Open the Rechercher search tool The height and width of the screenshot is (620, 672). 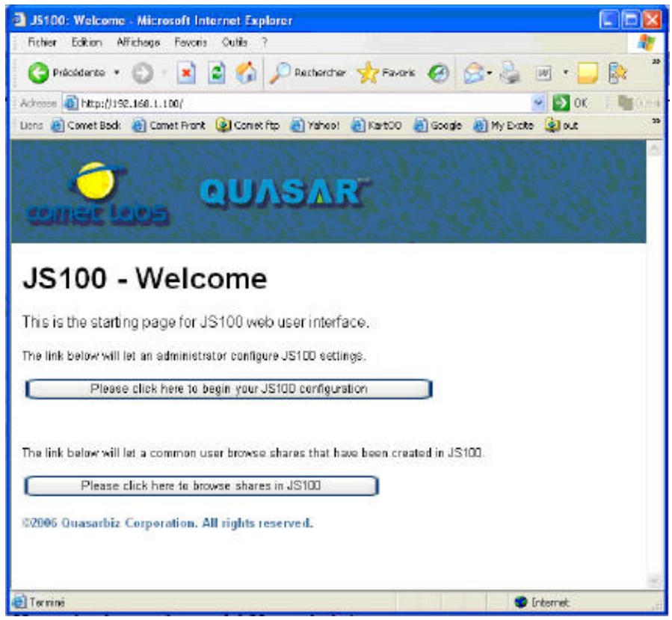tap(308, 73)
